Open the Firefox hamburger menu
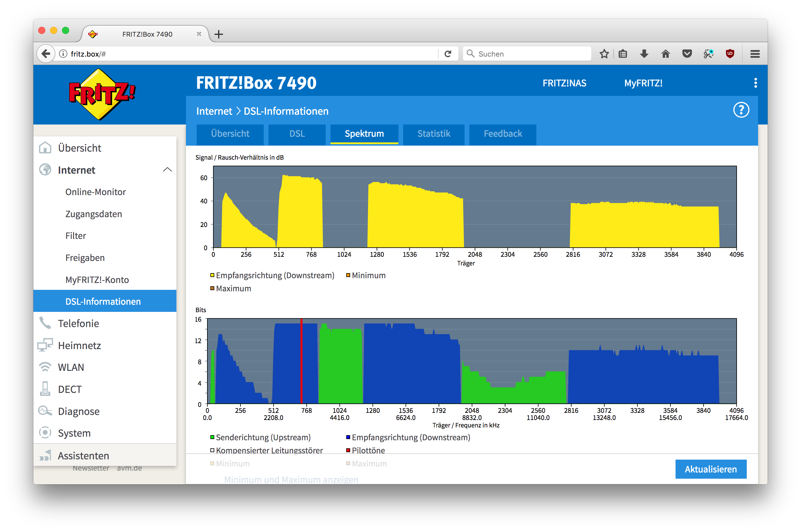Viewport: 801px width, 532px height. [755, 54]
